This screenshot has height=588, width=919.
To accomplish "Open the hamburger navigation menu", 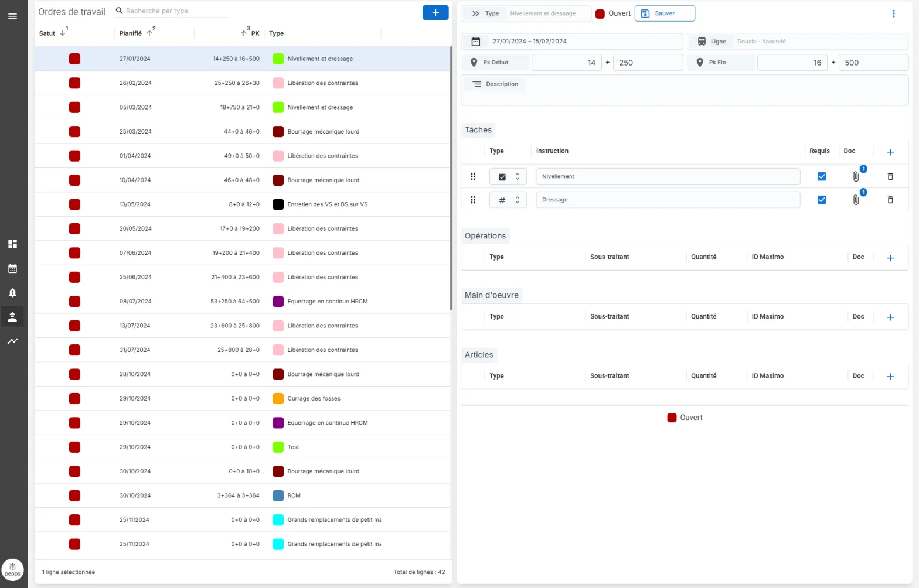I will pyautogui.click(x=12, y=16).
